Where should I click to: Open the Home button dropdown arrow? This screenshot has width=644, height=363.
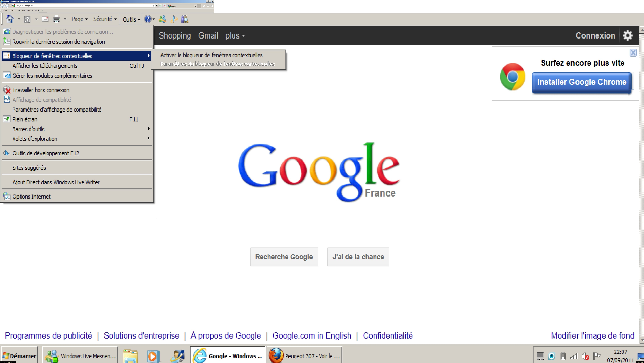[19, 19]
